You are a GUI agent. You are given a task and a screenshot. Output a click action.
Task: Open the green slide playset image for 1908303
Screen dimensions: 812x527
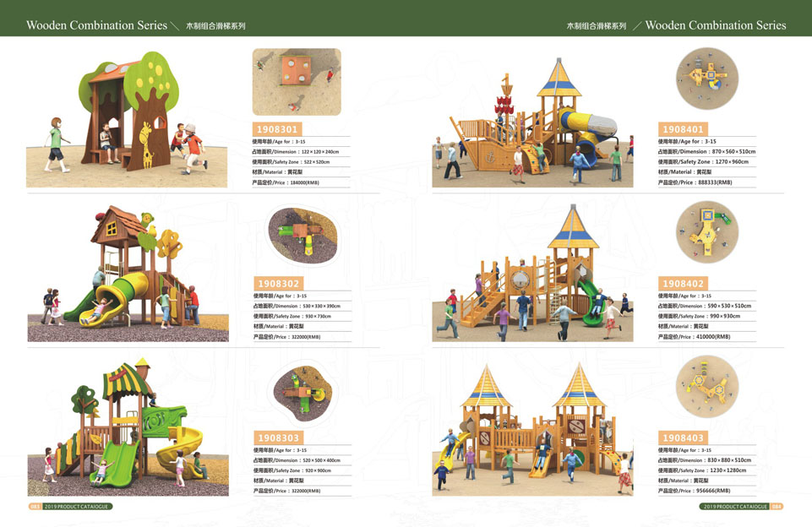point(128,429)
